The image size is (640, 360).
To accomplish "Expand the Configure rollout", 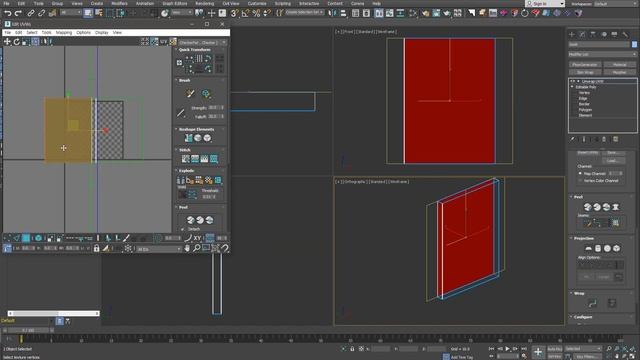I will [x=583, y=317].
